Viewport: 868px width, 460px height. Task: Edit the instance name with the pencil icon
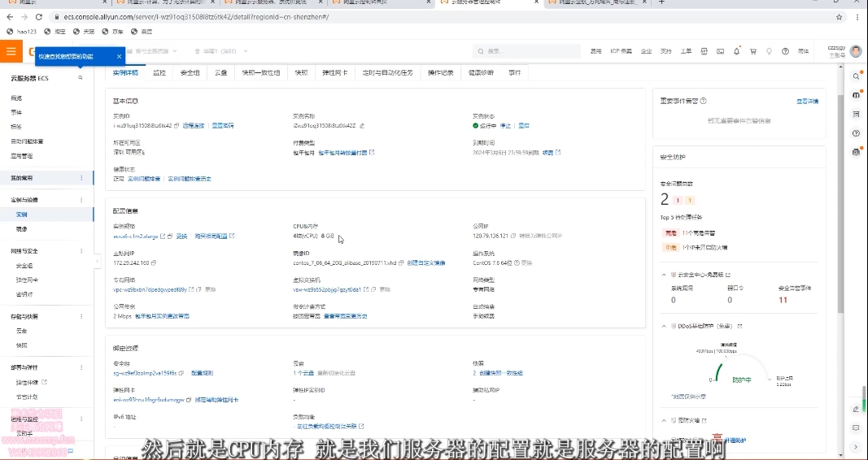(362, 126)
